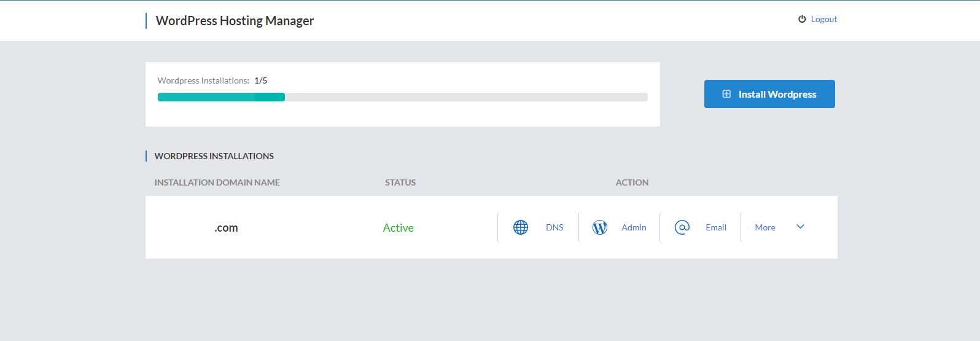Click the WordPress Hosting Manager title

[x=235, y=21]
